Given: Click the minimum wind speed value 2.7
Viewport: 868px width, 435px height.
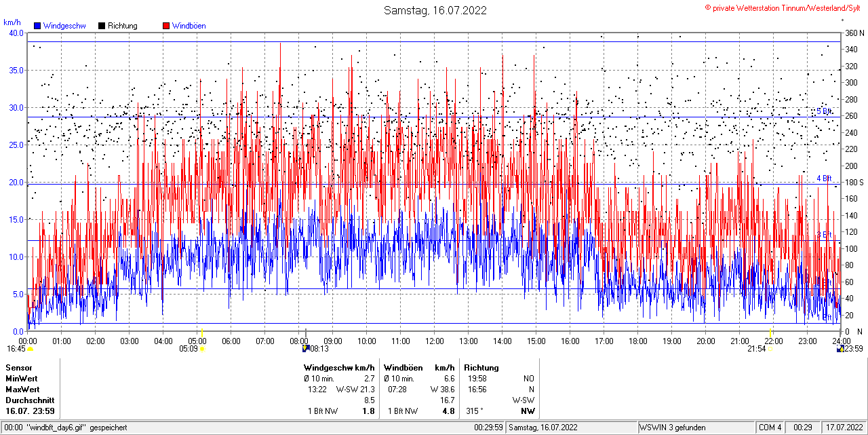Looking at the screenshot, I should pyautogui.click(x=370, y=378).
